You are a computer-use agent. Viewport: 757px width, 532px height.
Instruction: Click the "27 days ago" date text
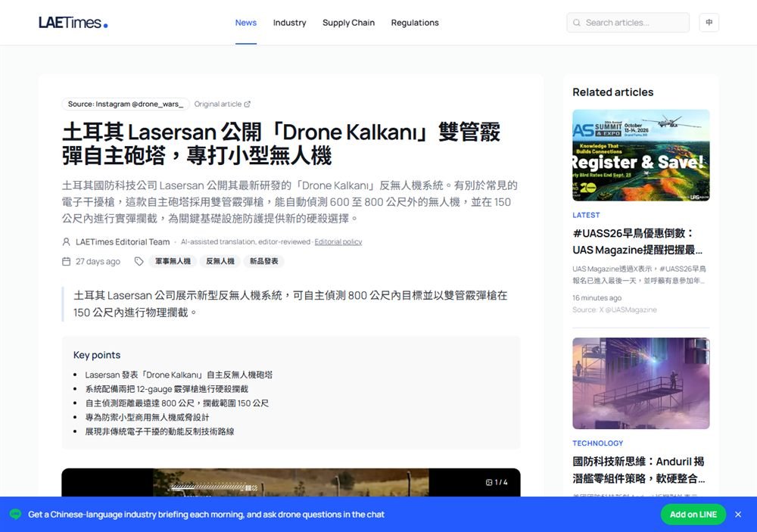coord(98,262)
